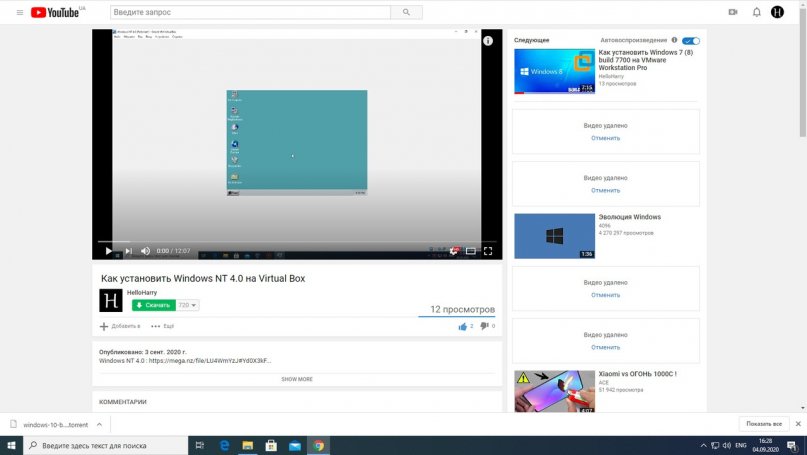Dislike the video with thumbs down

point(484,326)
